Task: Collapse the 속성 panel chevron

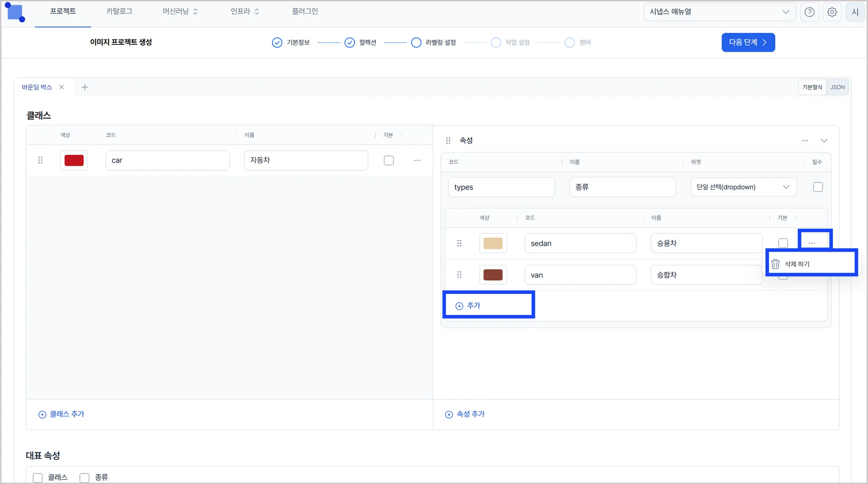Action: 823,141
